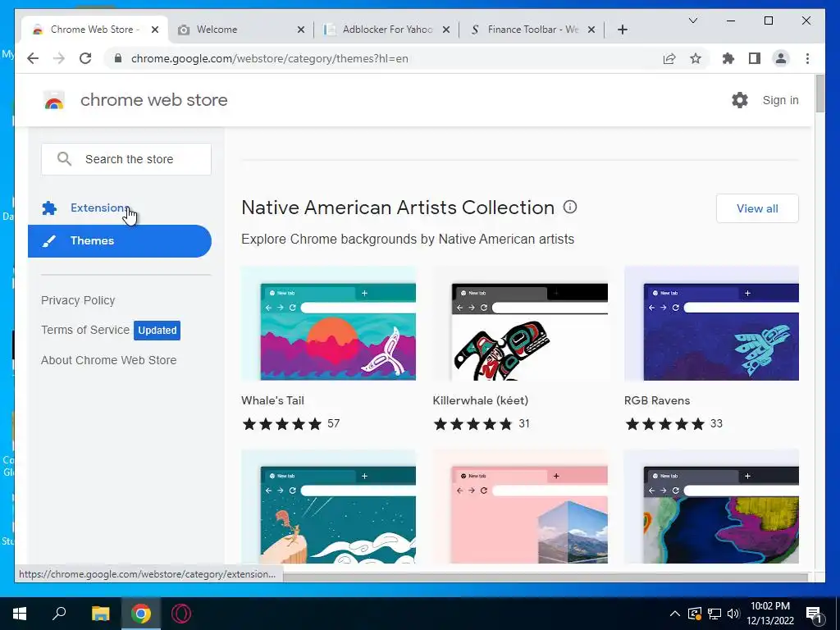This screenshot has width=840, height=630.
Task: Open the notification center
Action: [x=814, y=614]
